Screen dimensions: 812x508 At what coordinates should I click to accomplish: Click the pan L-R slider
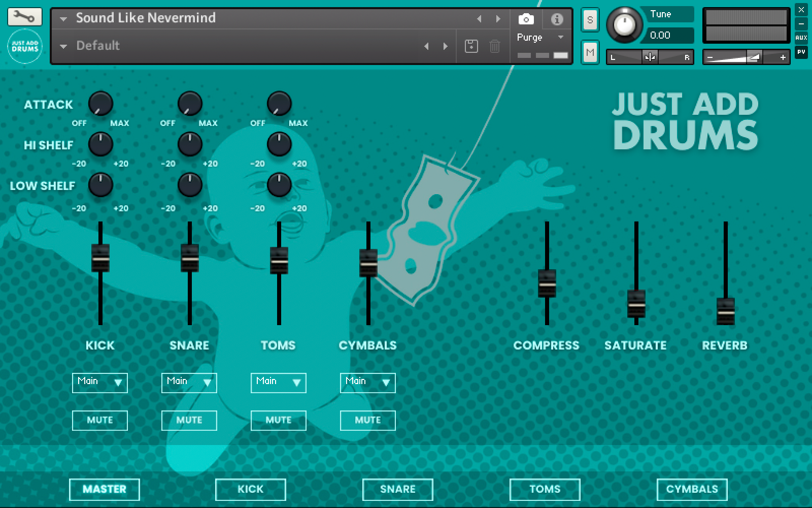650,57
